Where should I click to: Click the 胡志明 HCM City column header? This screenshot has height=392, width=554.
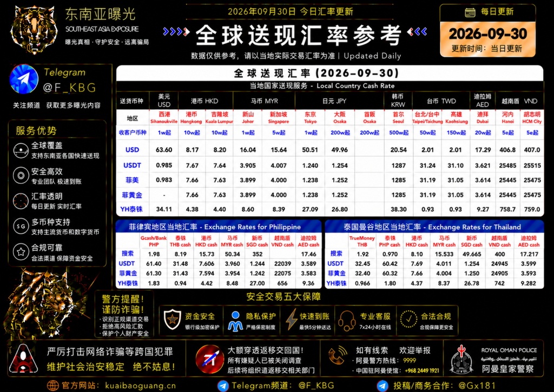pyautogui.click(x=532, y=118)
